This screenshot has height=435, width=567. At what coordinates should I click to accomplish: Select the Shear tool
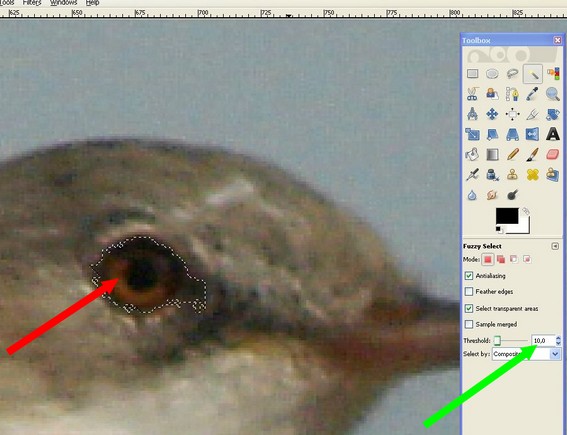[x=492, y=135]
